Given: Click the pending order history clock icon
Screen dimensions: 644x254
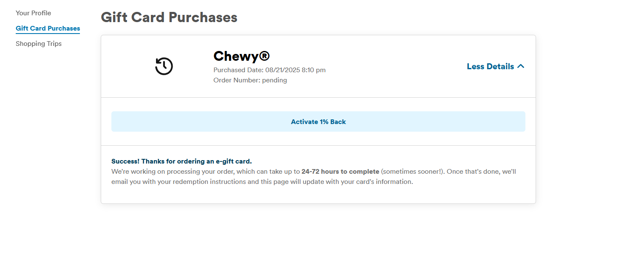Looking at the screenshot, I should coord(164,67).
